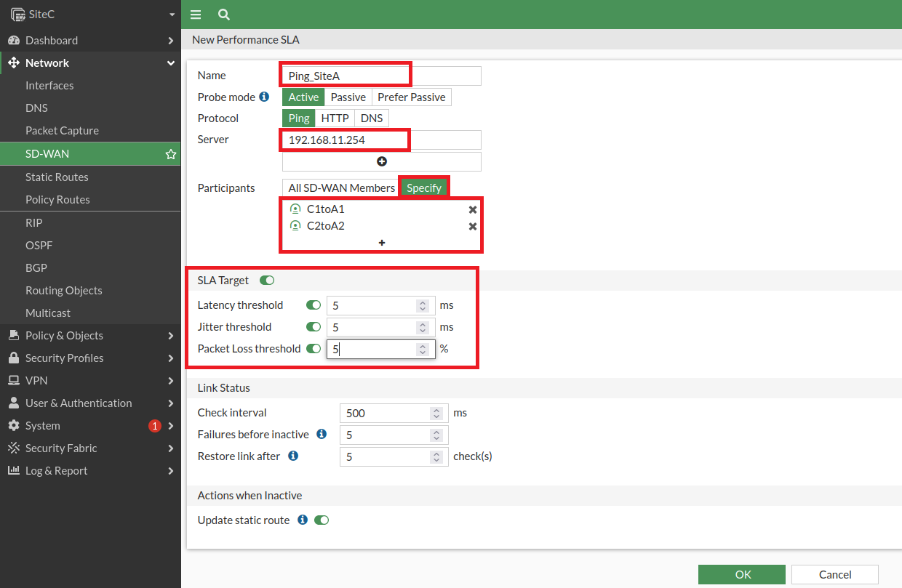Click the Update static route info icon
902x588 pixels.
[x=303, y=520]
